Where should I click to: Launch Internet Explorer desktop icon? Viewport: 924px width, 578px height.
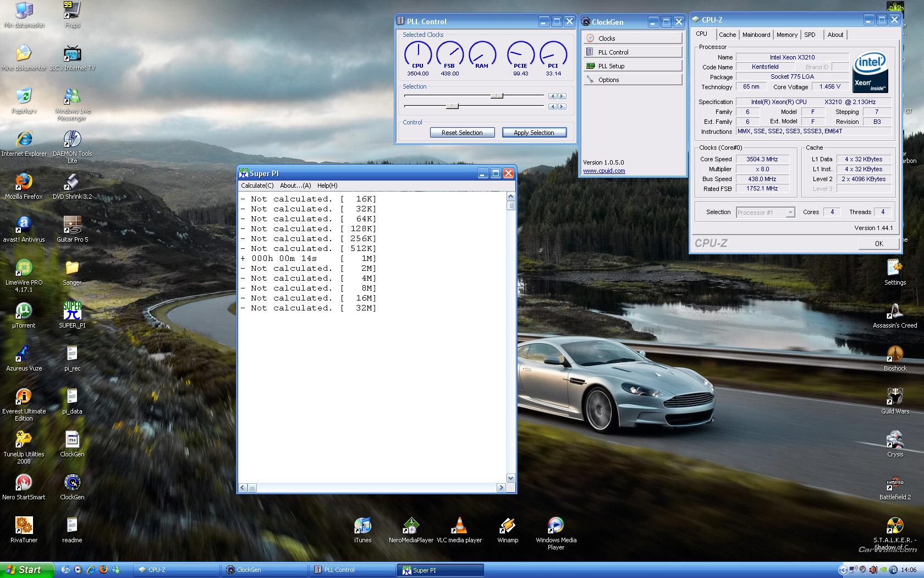coord(24,143)
